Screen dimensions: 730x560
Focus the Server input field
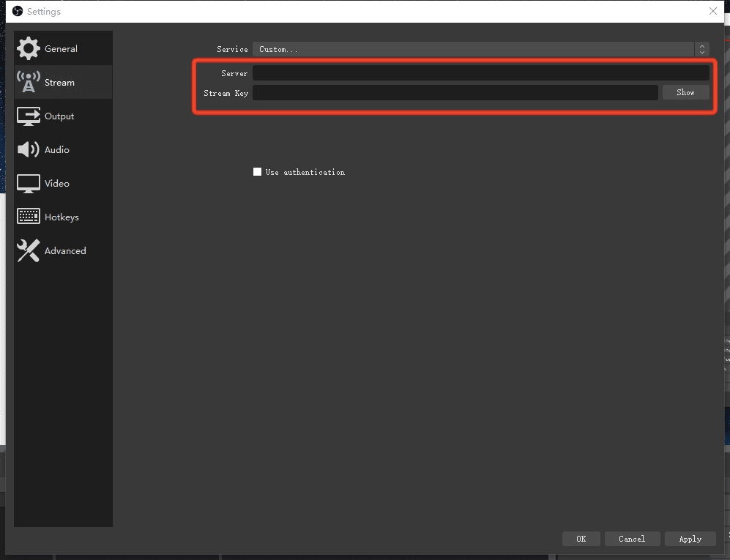click(x=480, y=73)
